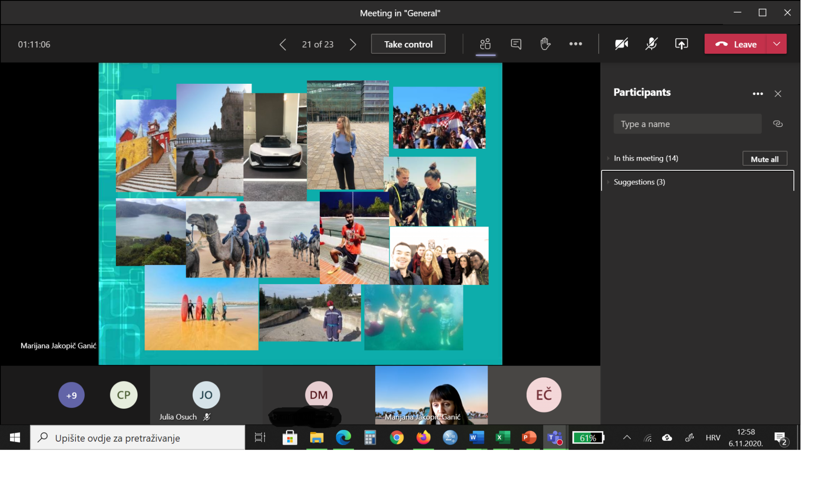
Task: Go to the next slide
Action: [x=353, y=44]
